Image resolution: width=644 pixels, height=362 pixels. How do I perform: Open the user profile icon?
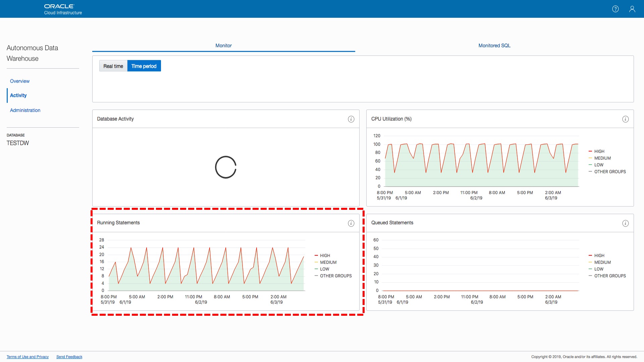point(632,9)
